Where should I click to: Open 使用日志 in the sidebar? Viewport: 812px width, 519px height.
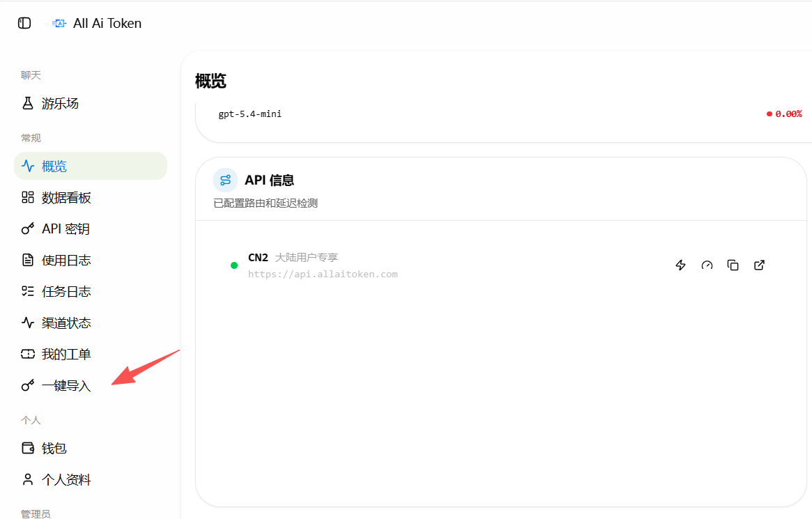91,261
